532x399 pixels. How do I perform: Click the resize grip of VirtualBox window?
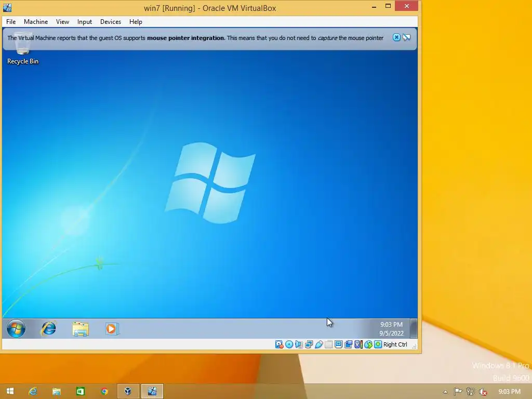coord(414,346)
